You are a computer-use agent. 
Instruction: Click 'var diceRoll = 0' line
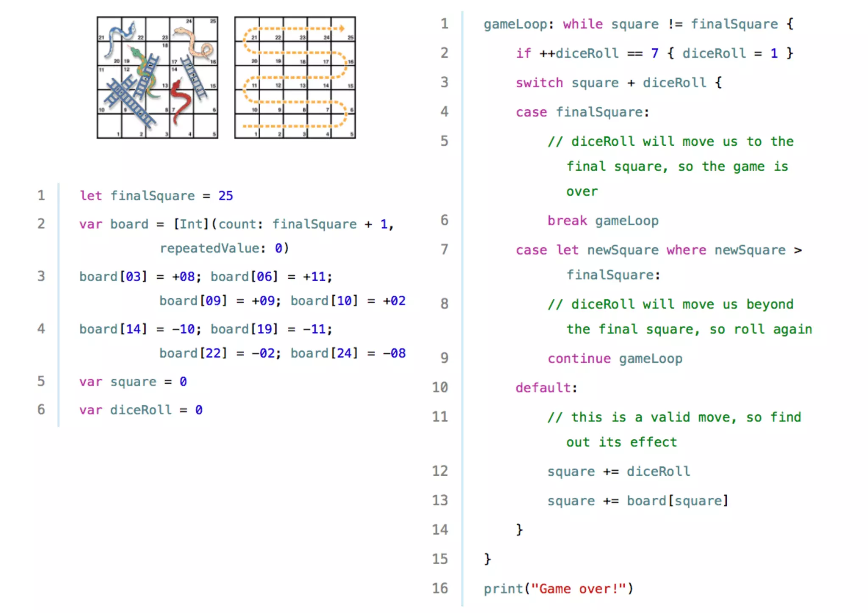[141, 410]
